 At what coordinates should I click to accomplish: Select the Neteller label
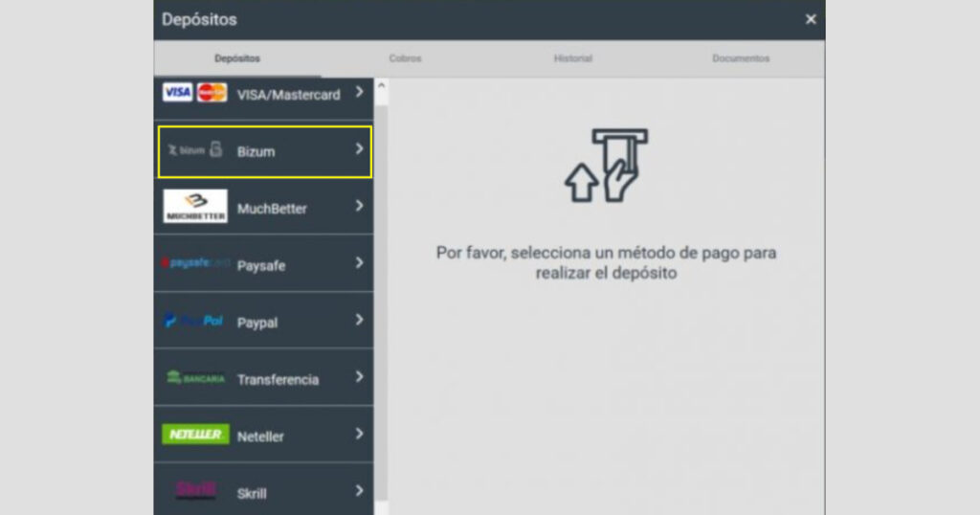pos(260,437)
